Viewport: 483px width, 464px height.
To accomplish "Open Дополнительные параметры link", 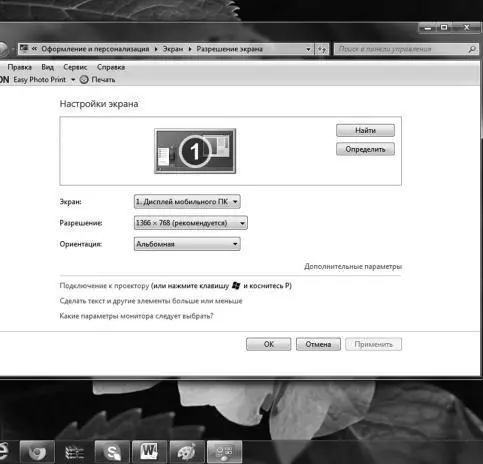I will click(x=353, y=267).
